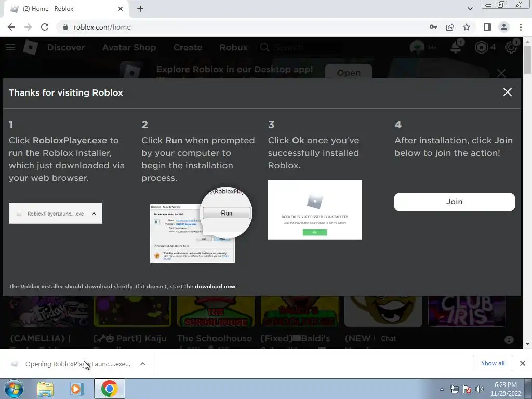Screen dimensions: 532x399
Task: Click the Chrome taskbar icon
Action: click(x=109, y=389)
